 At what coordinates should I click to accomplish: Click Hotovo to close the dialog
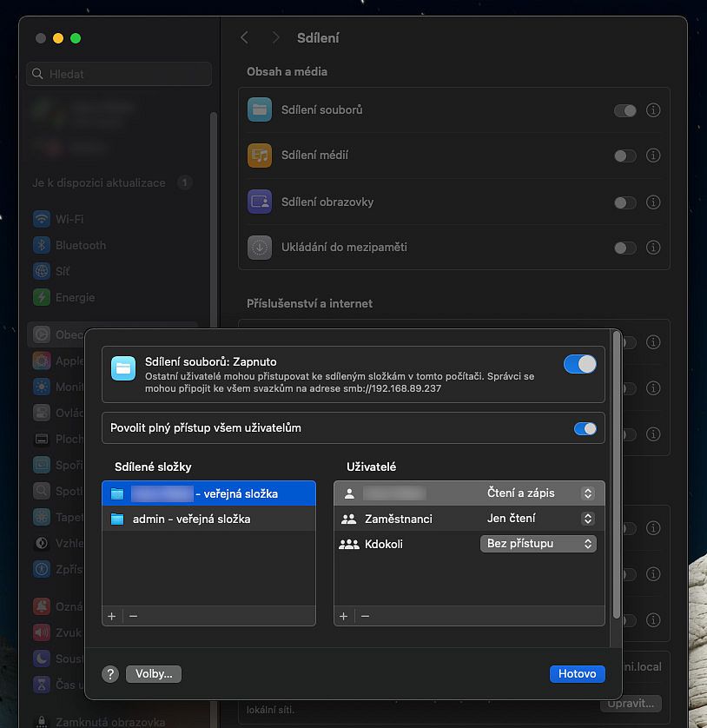coord(577,673)
